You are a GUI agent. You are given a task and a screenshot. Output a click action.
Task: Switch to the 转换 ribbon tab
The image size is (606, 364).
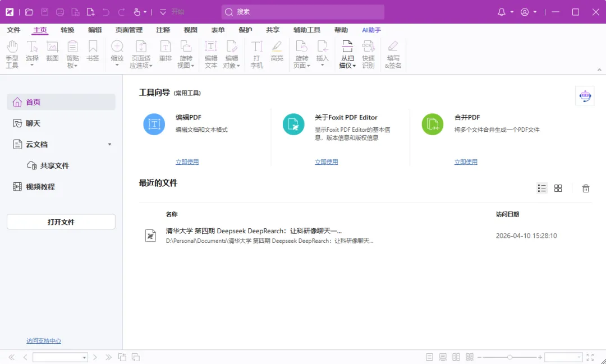pos(67,30)
